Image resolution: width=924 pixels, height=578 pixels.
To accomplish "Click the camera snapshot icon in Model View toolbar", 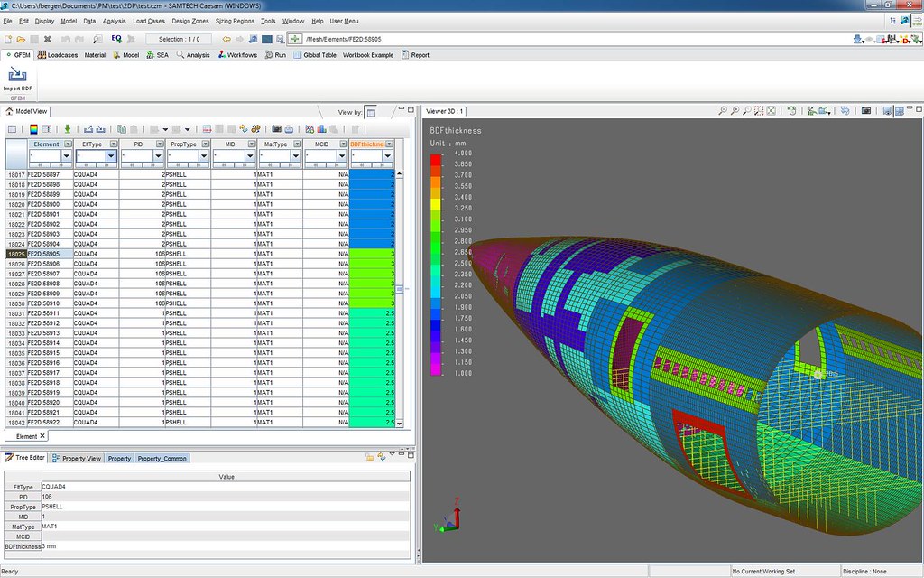I will pyautogui.click(x=276, y=128).
